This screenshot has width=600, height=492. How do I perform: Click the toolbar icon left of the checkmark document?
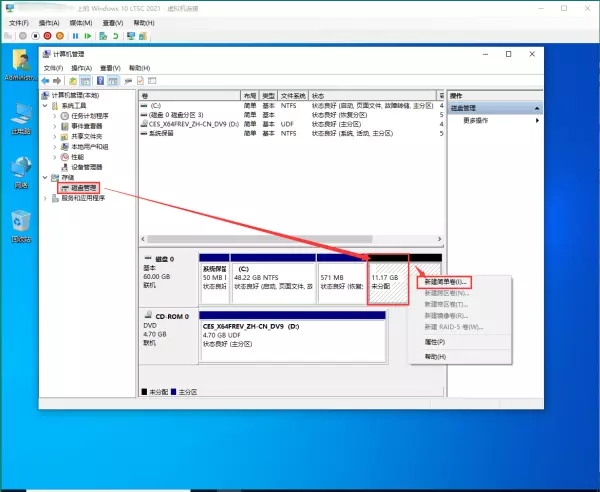(128, 81)
